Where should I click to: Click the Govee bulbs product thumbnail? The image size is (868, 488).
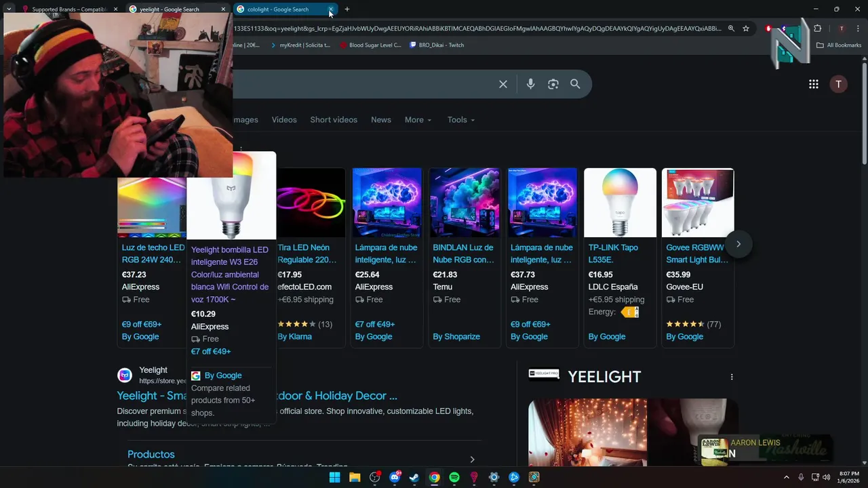[698, 203]
